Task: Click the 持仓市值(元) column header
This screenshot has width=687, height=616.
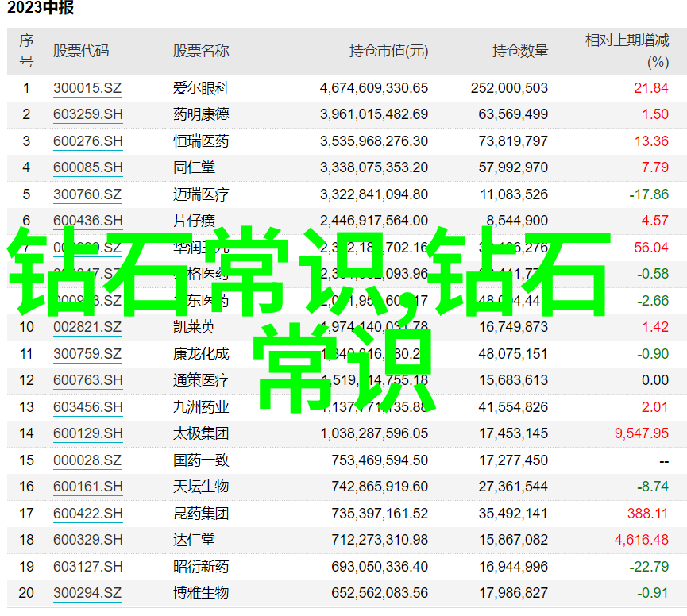Action: pos(388,52)
